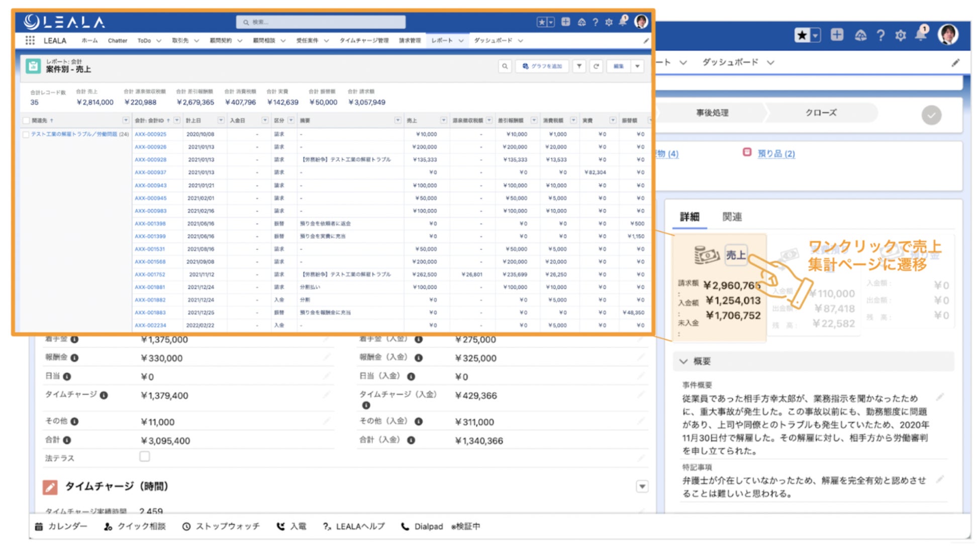980x546 pixels.
Task: Check the select-all checkbox in report header
Action: (x=26, y=121)
